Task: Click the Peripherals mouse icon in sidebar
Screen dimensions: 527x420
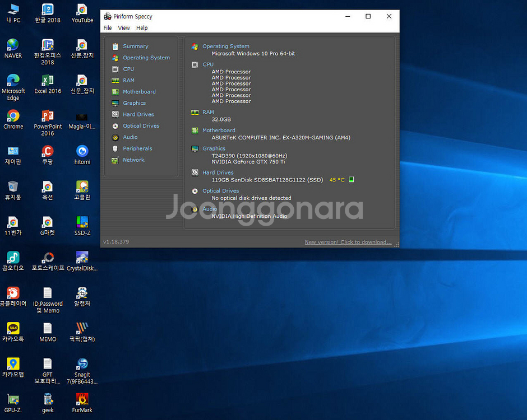Action: pos(115,149)
